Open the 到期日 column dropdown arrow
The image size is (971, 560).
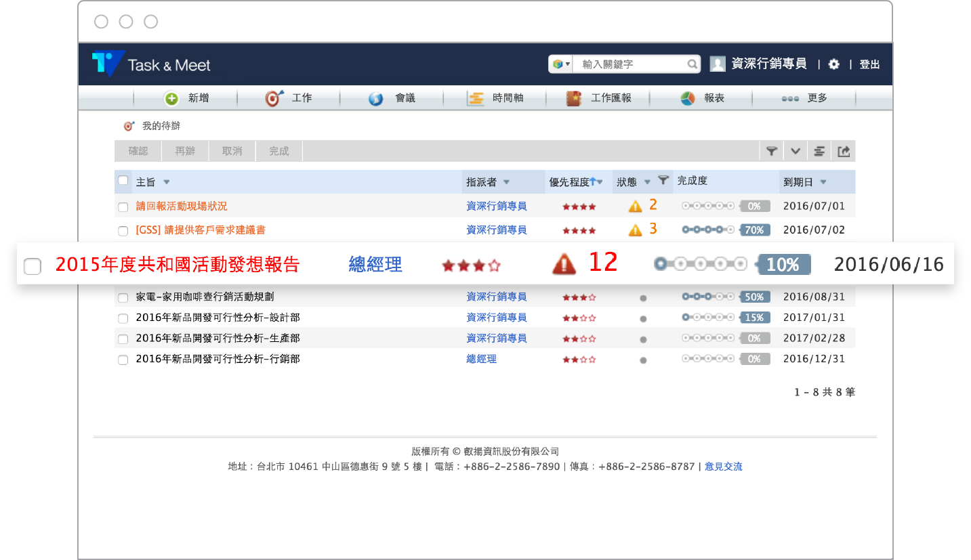823,182
